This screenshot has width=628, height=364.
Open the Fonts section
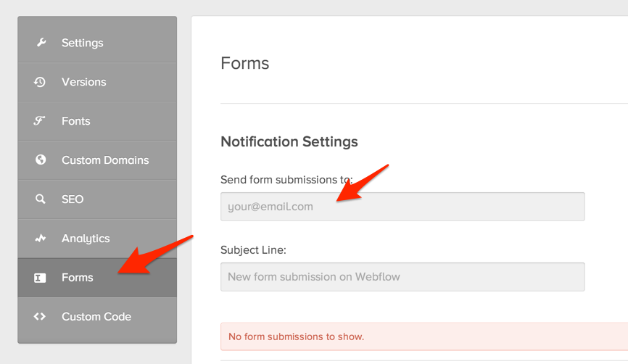click(75, 121)
